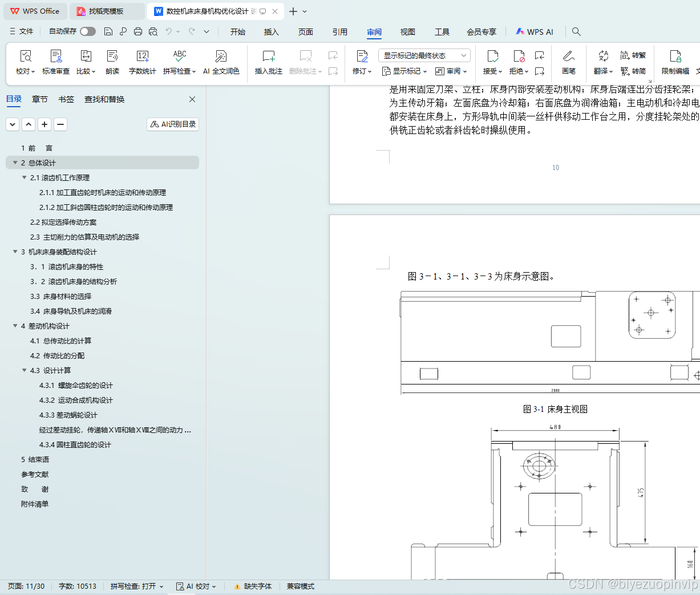Insert a comment with 插入批注

click(x=268, y=62)
